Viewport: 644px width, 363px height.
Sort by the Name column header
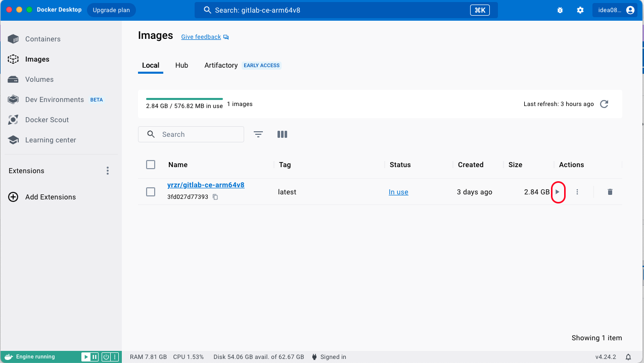[x=178, y=165]
